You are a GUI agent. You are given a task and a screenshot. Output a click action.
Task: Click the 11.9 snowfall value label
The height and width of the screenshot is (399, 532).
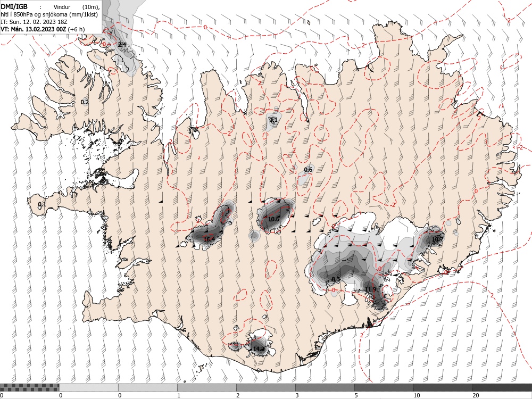(370, 289)
